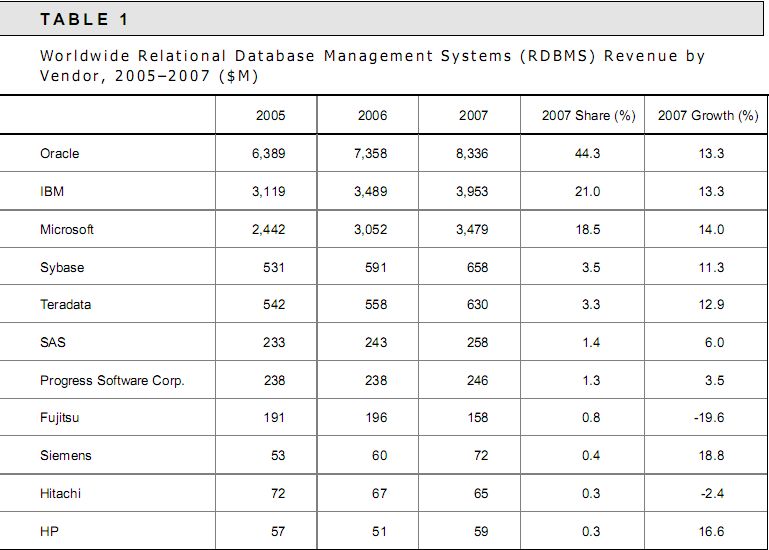769x550 pixels.
Task: Select Oracle's 2007 value '8,336'
Action: point(472,154)
